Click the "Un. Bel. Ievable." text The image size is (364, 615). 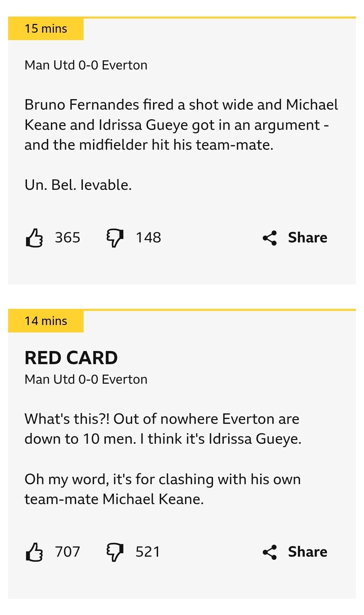tap(78, 185)
